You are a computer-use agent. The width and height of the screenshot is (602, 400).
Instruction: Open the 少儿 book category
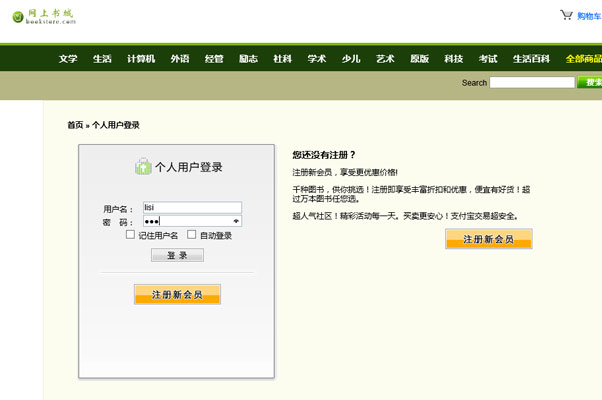(x=350, y=59)
